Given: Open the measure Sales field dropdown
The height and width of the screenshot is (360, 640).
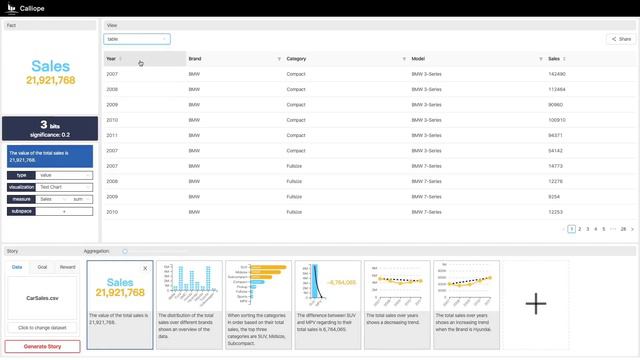Looking at the screenshot, I should point(52,199).
